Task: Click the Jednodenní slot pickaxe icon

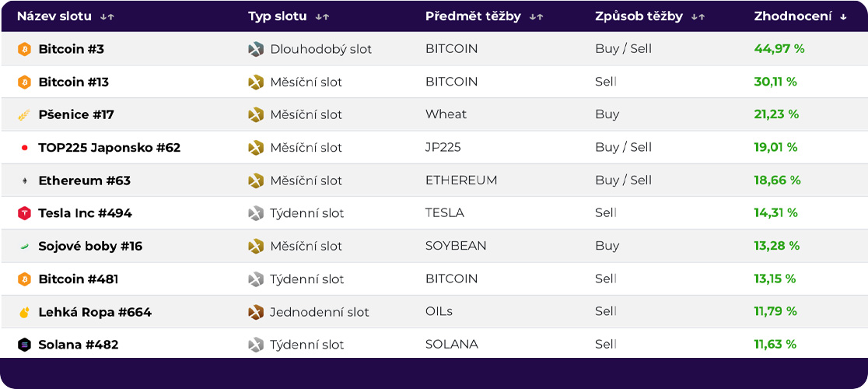Action: [255, 312]
